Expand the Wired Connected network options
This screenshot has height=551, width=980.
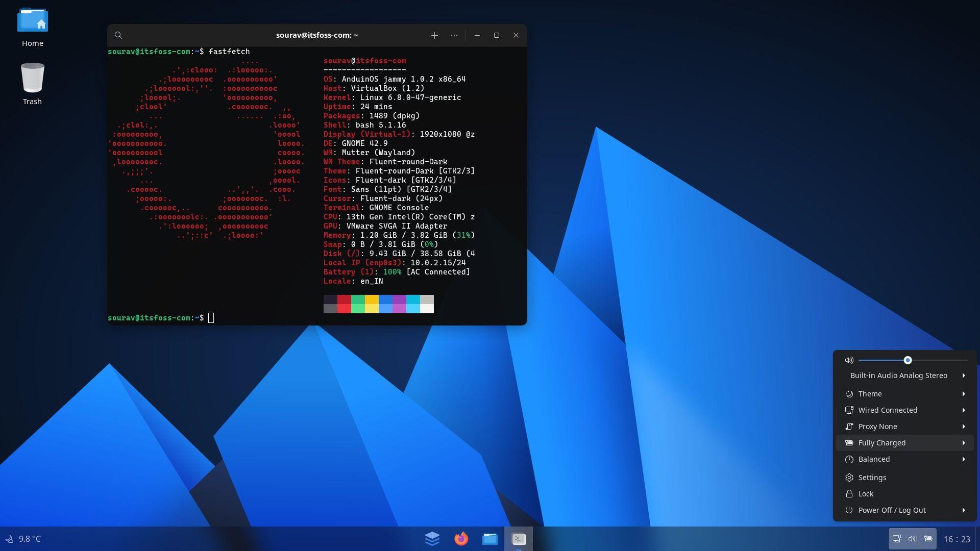point(963,410)
